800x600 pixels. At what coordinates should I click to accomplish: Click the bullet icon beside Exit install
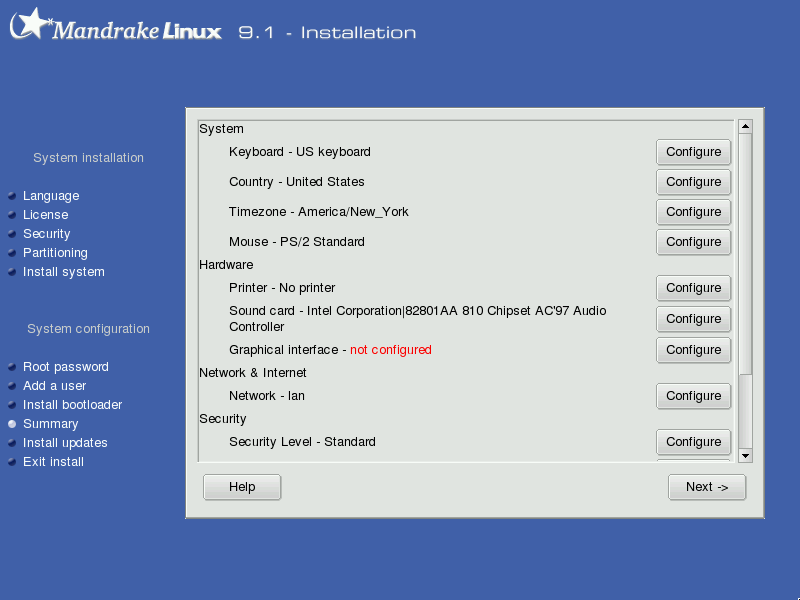(x=12, y=462)
